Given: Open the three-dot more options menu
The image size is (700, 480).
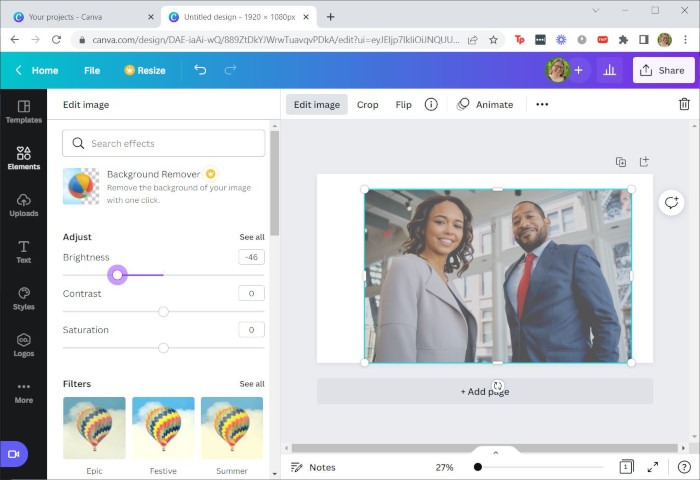Looking at the screenshot, I should (x=542, y=104).
